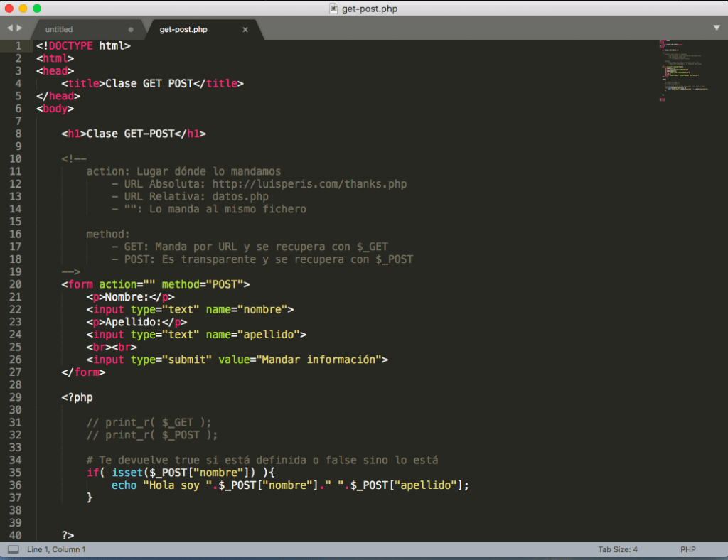The height and width of the screenshot is (560, 728).
Task: Go to next tab with right arrow
Action: click(x=19, y=28)
